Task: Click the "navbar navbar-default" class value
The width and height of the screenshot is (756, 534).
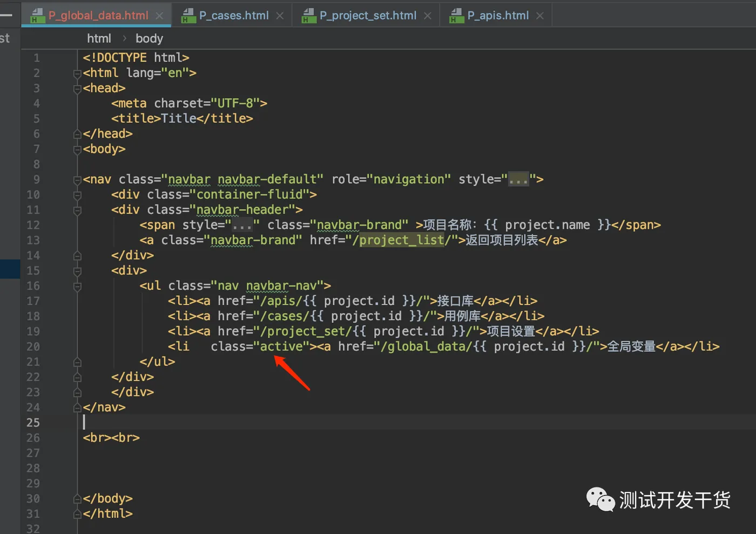Action: [242, 179]
